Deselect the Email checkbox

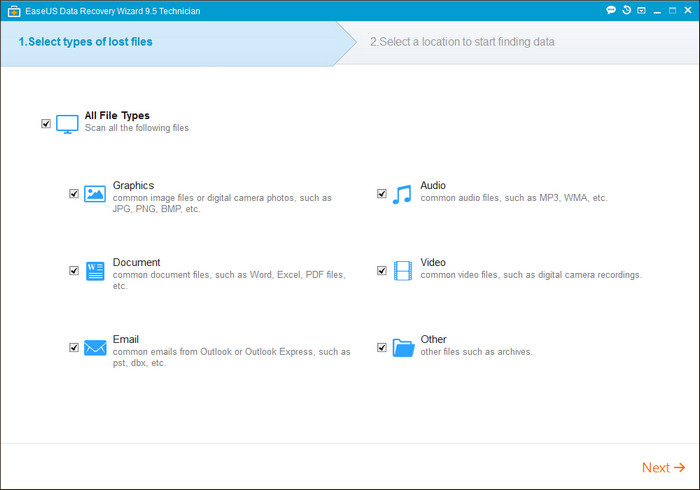[x=74, y=348]
